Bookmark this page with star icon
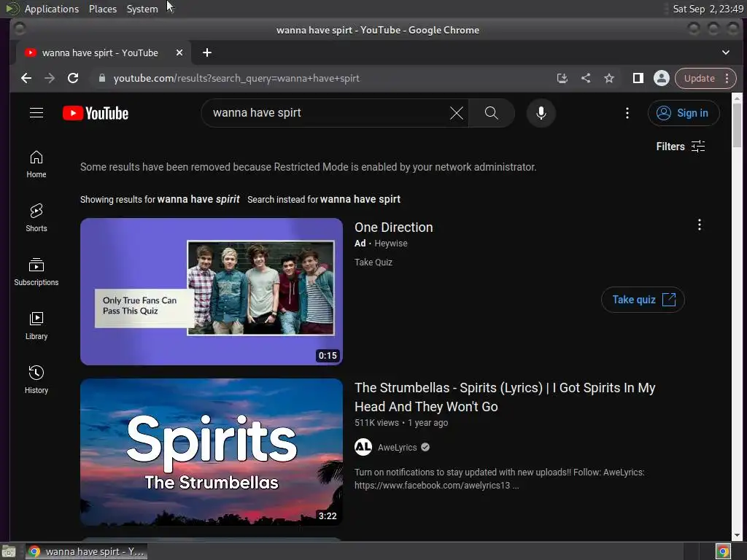The height and width of the screenshot is (560, 747). pos(609,78)
